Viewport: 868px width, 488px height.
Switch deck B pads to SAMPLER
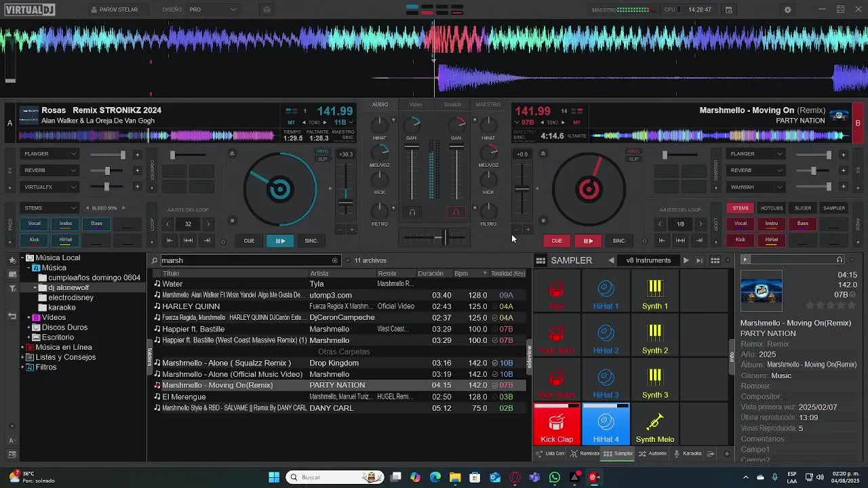[x=834, y=208]
